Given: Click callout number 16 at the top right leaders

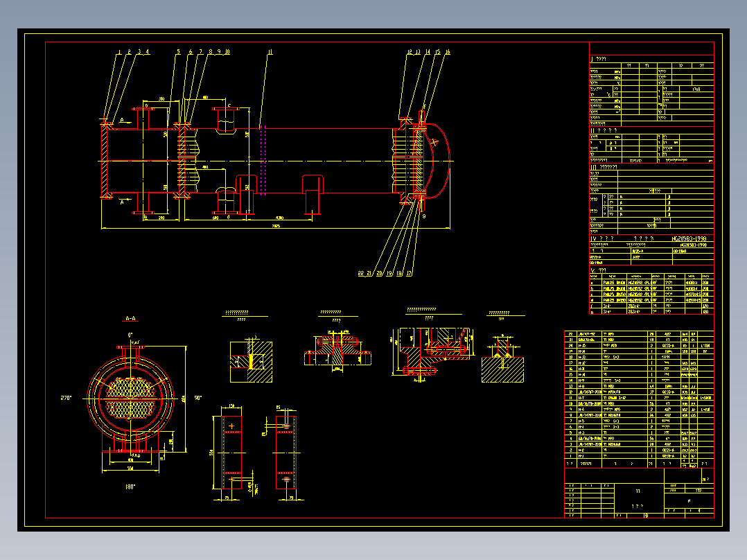Looking at the screenshot, I should pyautogui.click(x=448, y=52).
